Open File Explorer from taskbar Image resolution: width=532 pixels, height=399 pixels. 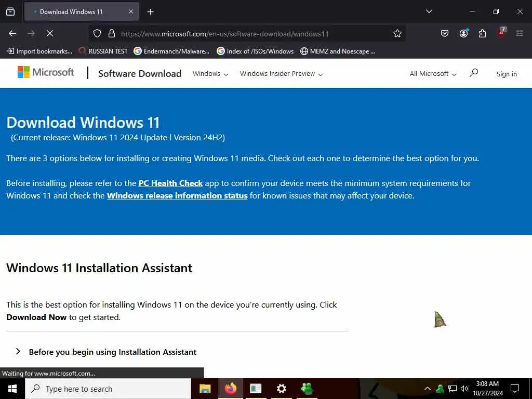(205, 389)
